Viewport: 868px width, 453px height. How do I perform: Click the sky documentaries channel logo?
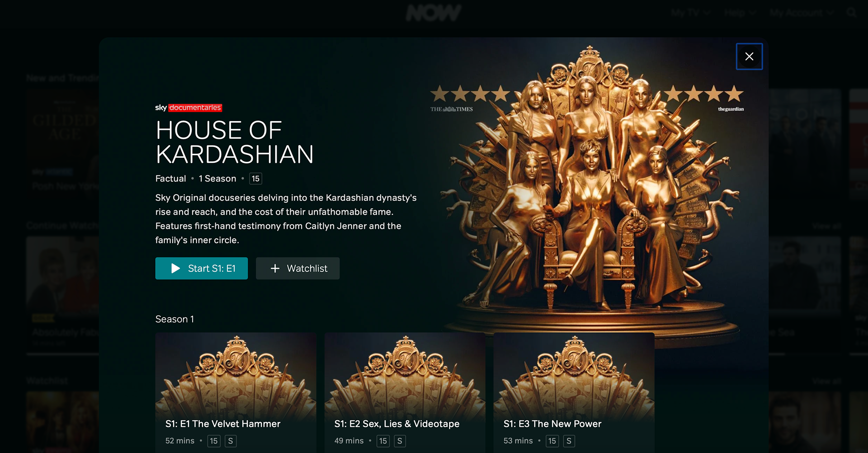point(189,108)
